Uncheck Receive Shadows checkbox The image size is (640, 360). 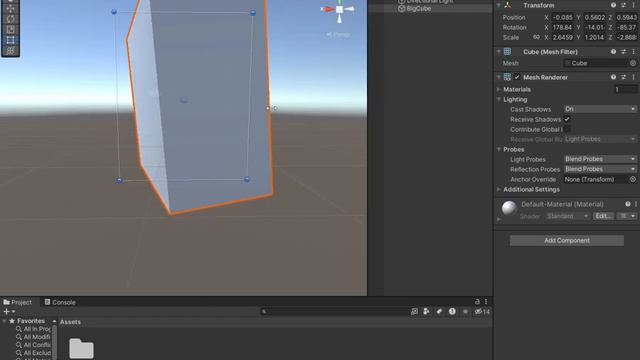[567, 119]
